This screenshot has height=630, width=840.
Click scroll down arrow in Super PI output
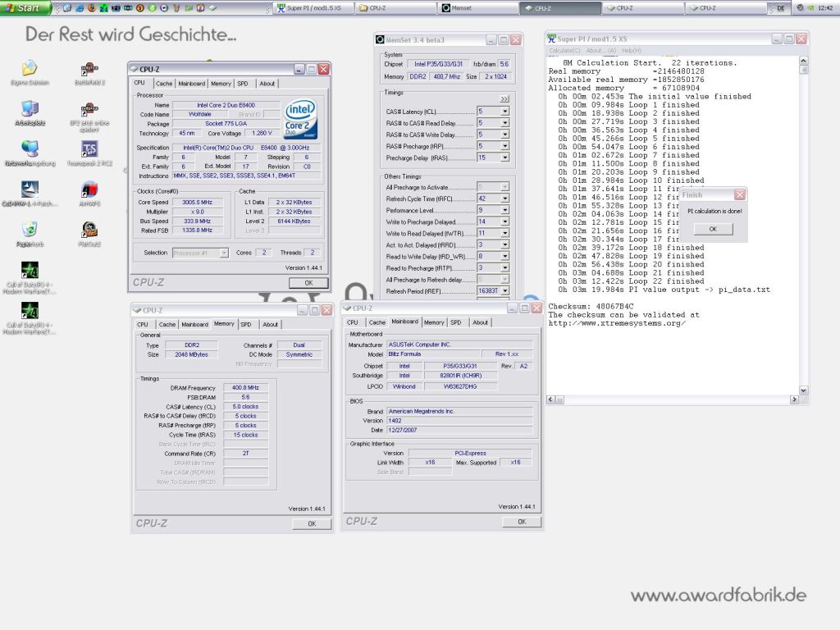click(x=803, y=390)
